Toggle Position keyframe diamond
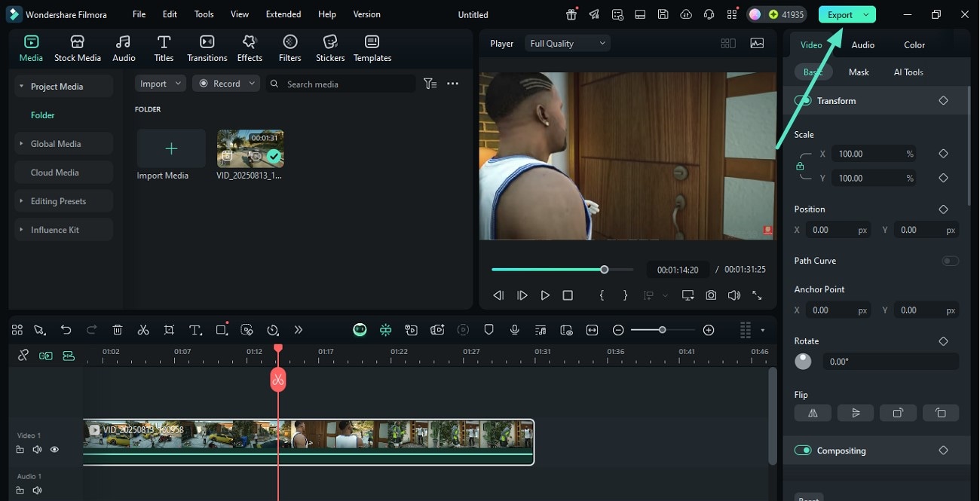 [943, 209]
